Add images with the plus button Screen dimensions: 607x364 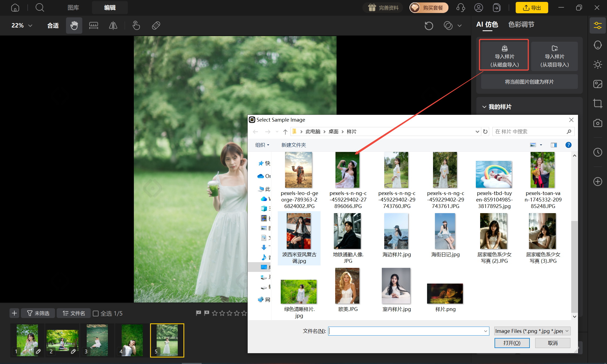click(x=14, y=313)
